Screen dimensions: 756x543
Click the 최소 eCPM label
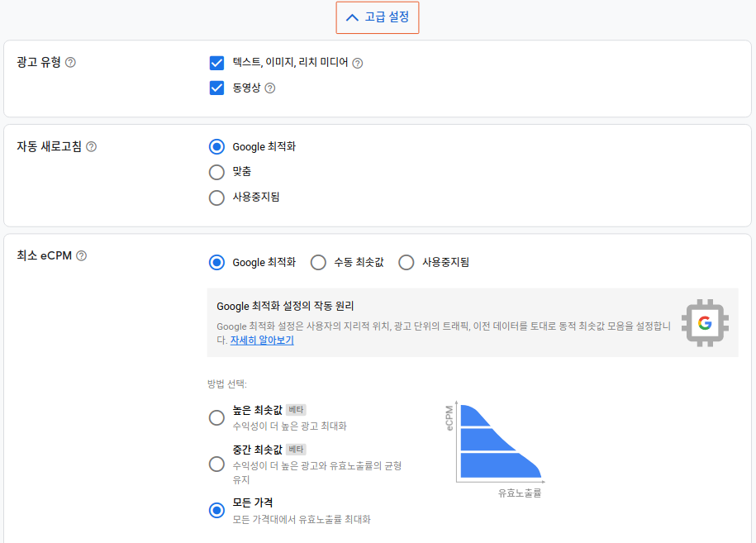(45, 255)
